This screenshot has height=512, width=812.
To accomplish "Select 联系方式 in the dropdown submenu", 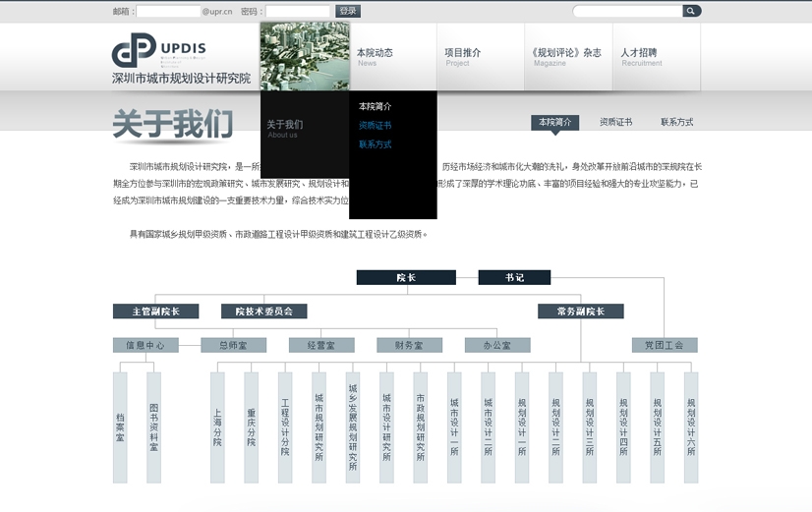I will click(x=375, y=144).
